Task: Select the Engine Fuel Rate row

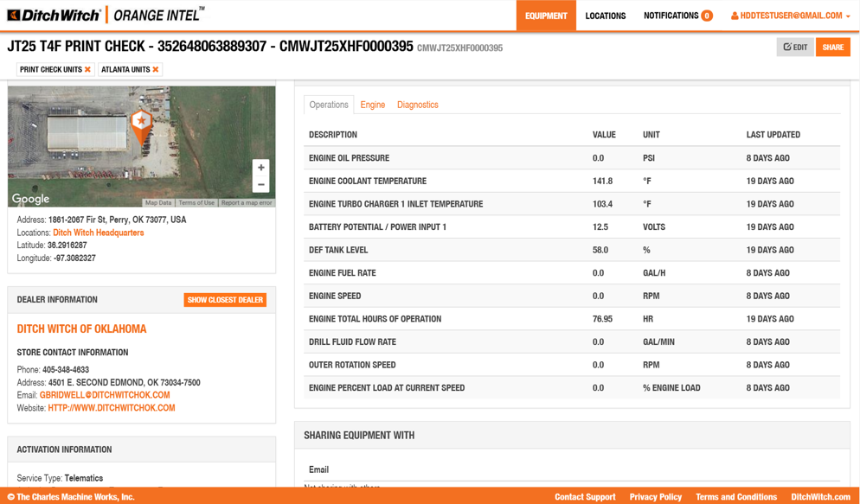Action: 572,273
